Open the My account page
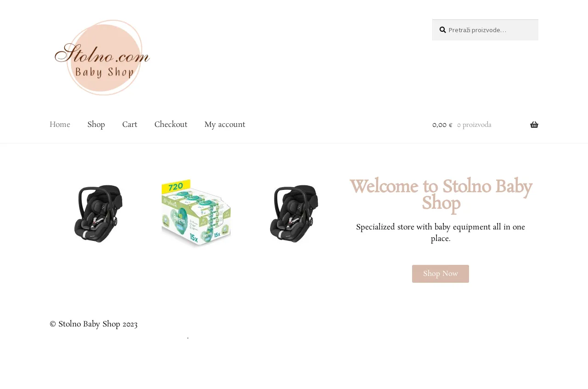 coord(225,125)
